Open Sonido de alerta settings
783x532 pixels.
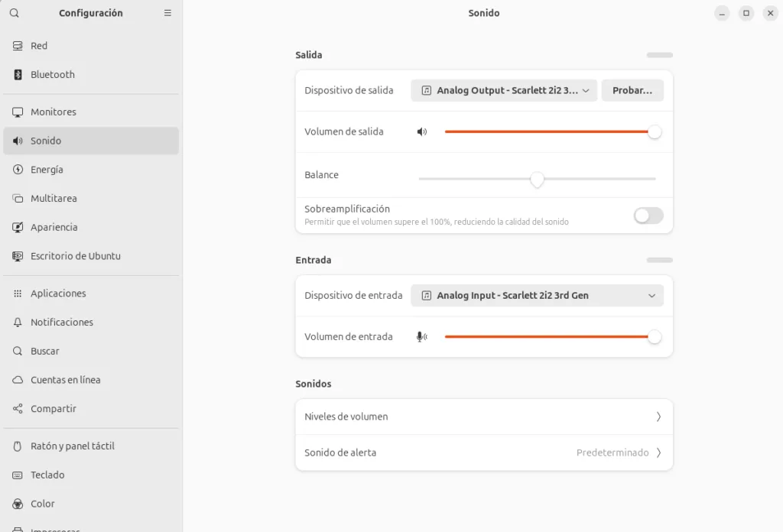[x=484, y=453]
